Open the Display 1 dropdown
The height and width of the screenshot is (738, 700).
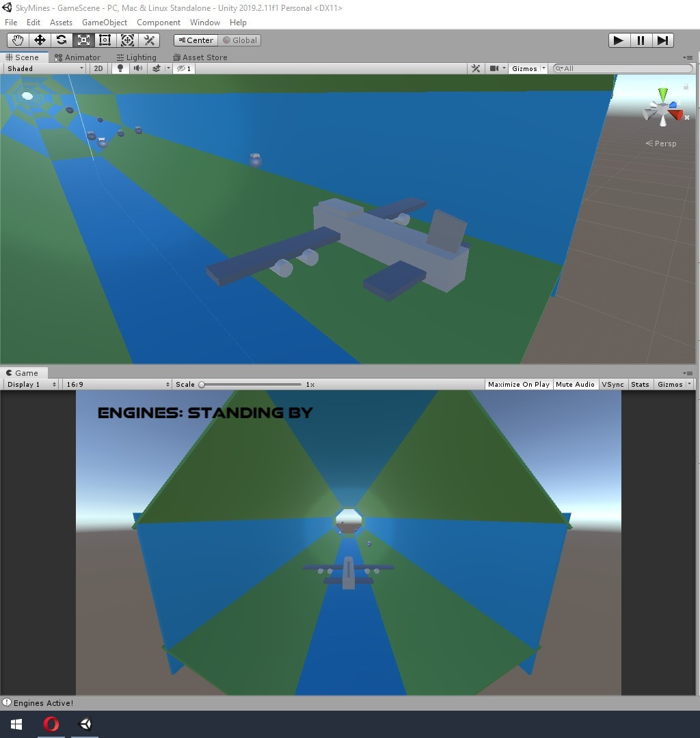point(31,384)
